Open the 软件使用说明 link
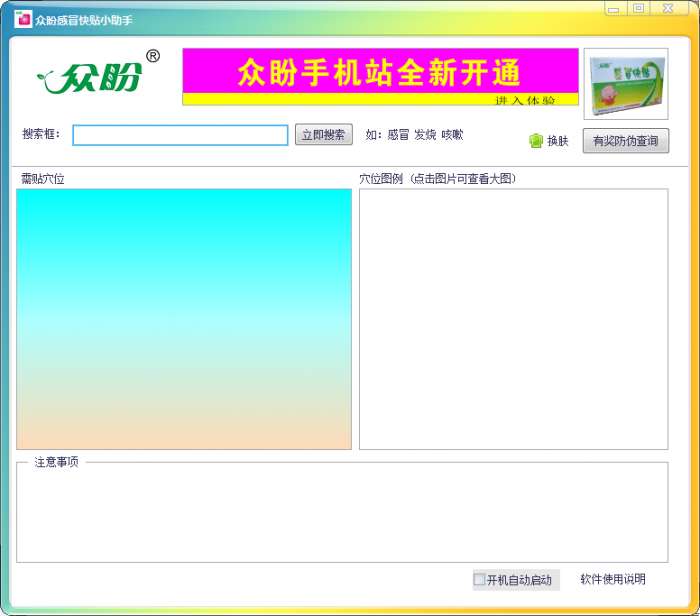Viewport: 700px width, 616px height. (613, 579)
